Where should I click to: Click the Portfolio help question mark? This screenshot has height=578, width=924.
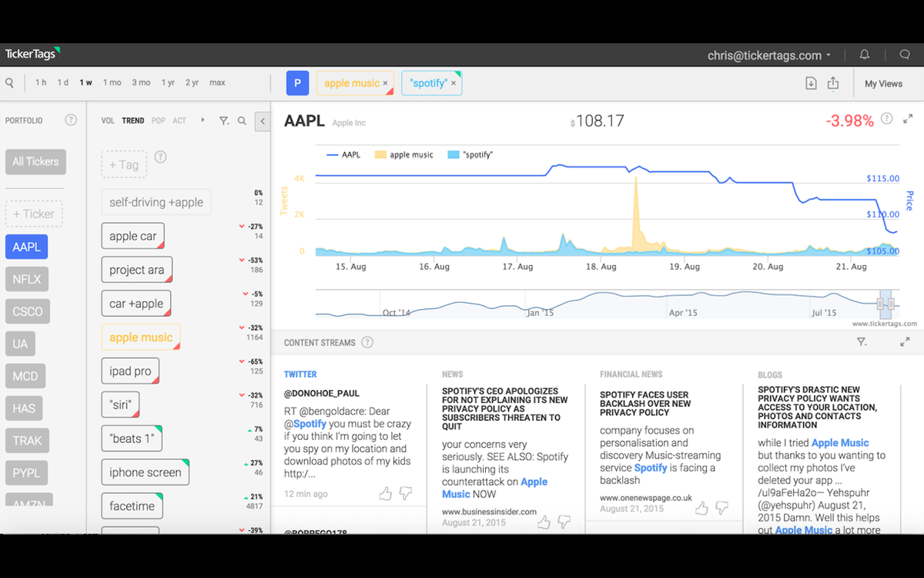click(x=71, y=120)
